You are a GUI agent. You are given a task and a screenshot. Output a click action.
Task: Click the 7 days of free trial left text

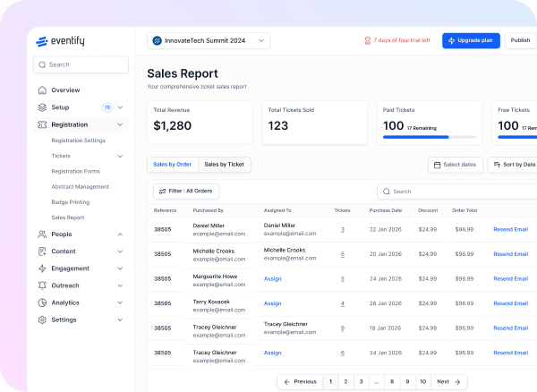tap(402, 40)
